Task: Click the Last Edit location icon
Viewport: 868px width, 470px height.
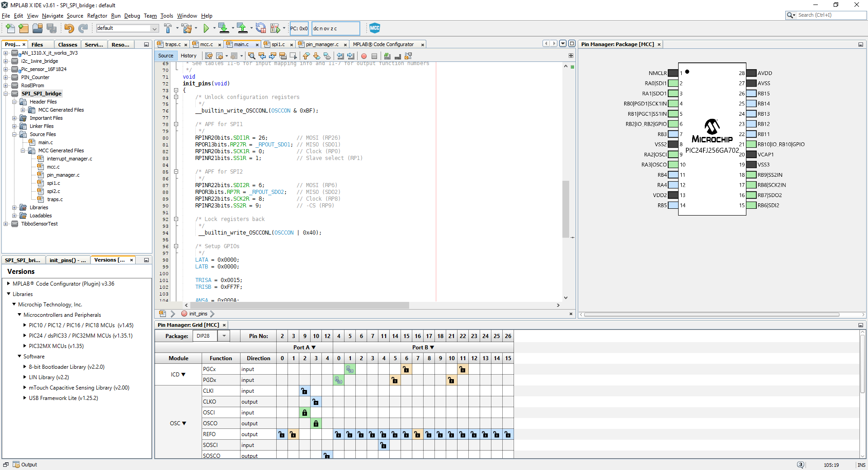Action: (x=208, y=56)
